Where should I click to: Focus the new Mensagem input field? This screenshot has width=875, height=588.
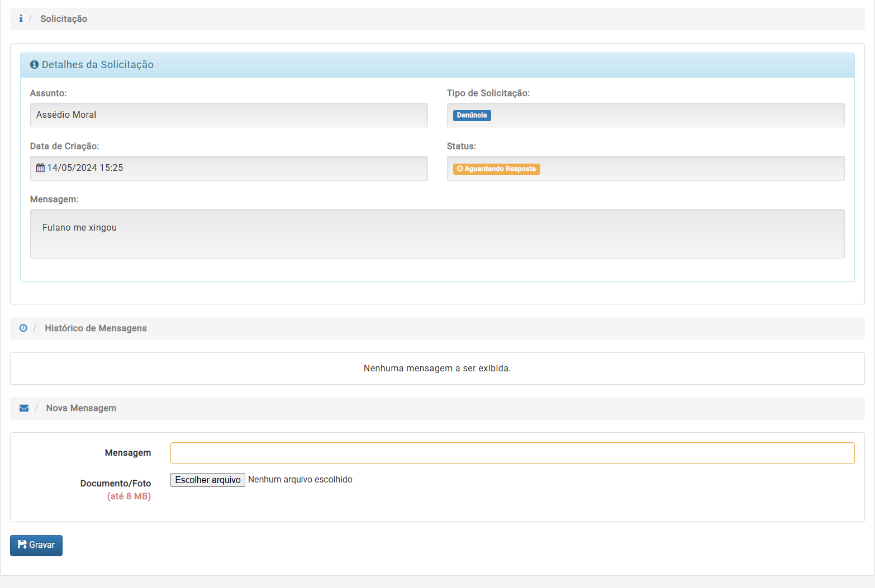(x=512, y=453)
